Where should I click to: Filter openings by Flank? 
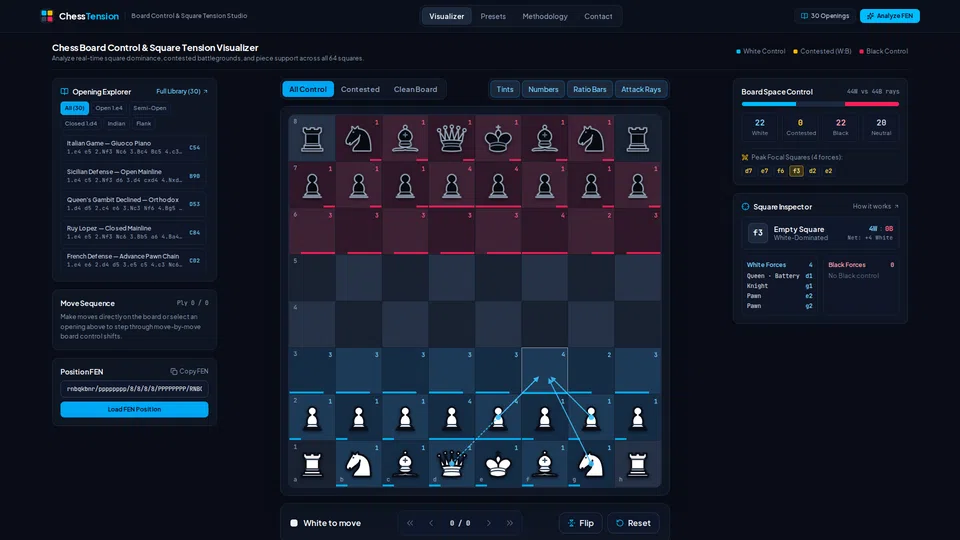(x=143, y=124)
